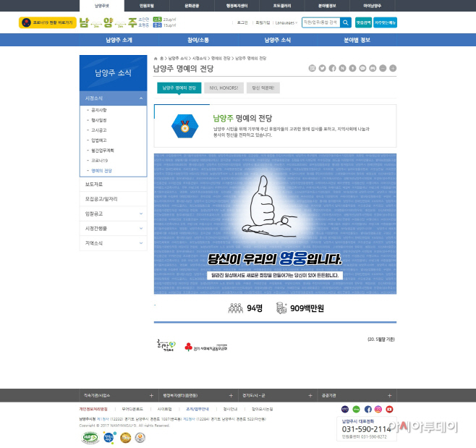Expand 경기도/시·군 footer list plus

(310, 395)
